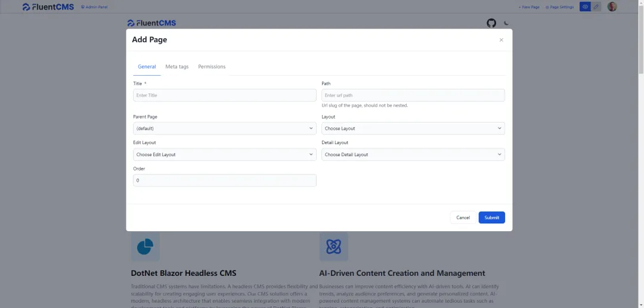Open the Choose Detail Layout dropdown

[413, 155]
